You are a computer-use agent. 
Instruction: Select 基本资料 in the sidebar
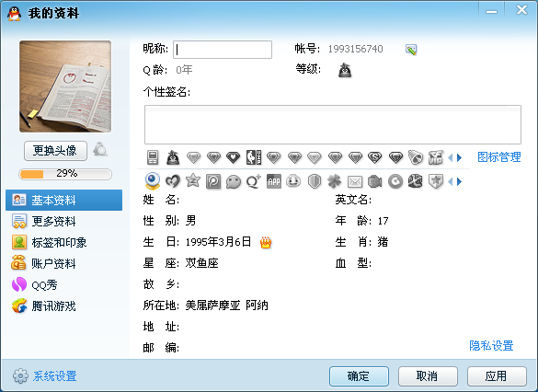[63, 200]
